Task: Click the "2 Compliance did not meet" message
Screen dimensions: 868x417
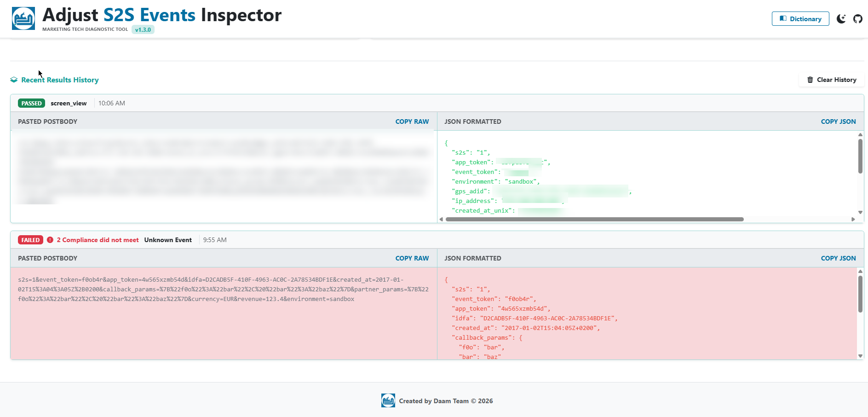Action: (98, 240)
